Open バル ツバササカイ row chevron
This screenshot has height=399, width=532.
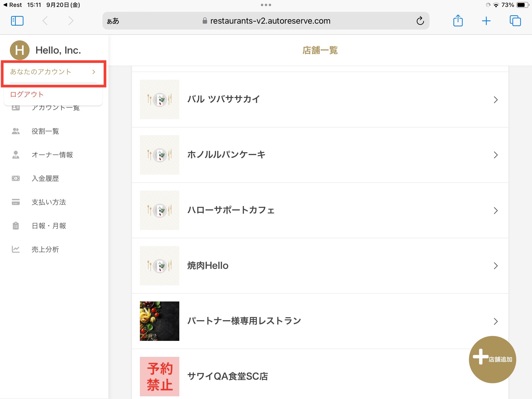click(x=496, y=100)
